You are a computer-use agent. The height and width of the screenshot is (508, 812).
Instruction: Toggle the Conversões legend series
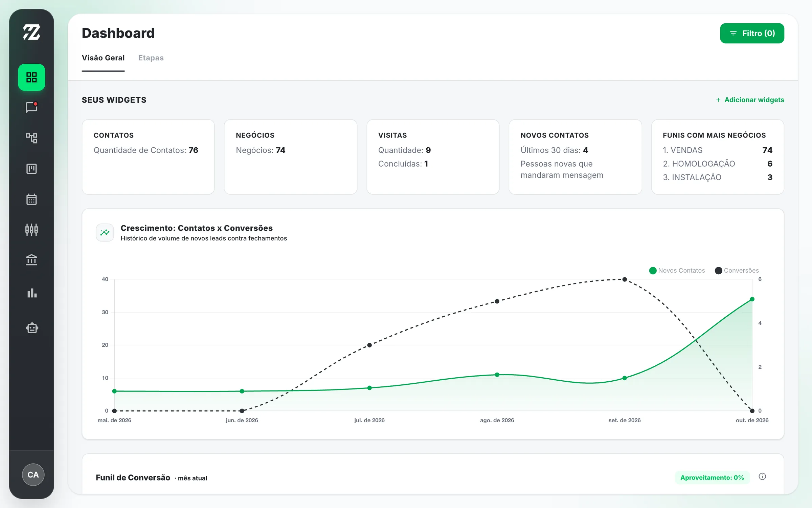point(737,270)
